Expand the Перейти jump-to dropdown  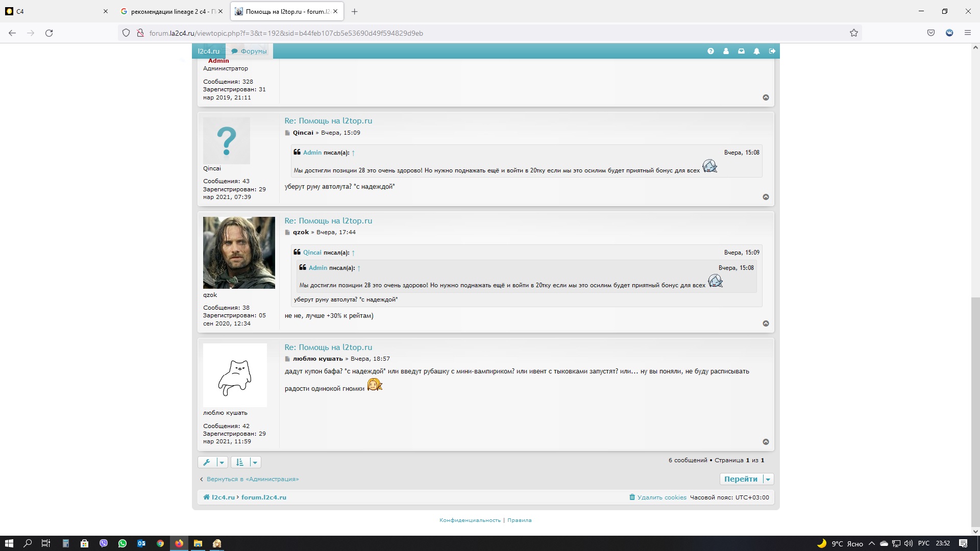(x=768, y=479)
